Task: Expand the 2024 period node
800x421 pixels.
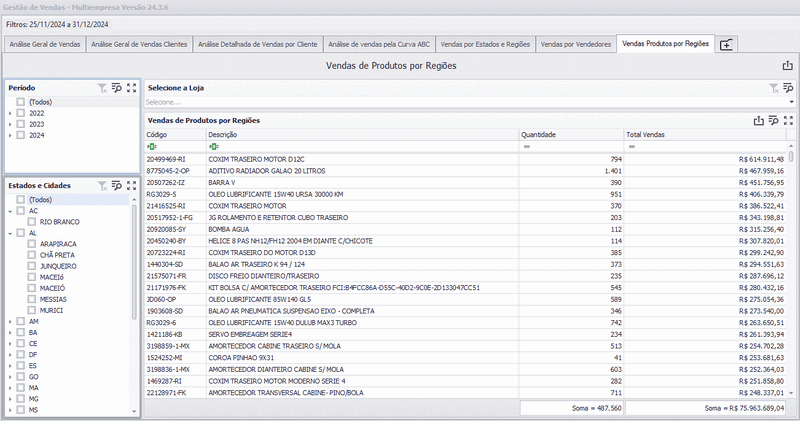Action: click(x=10, y=135)
